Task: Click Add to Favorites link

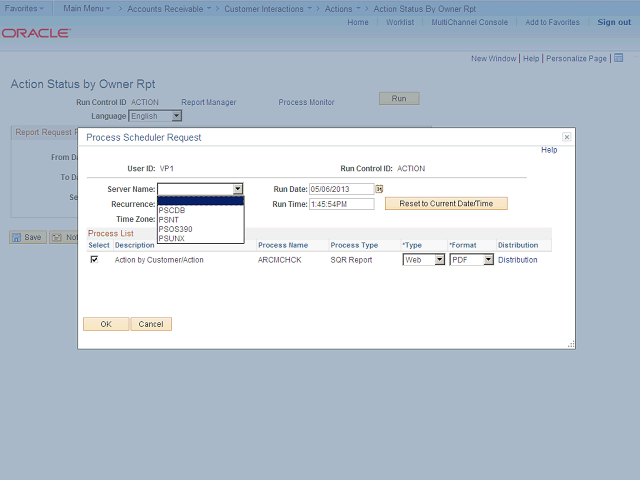Action: click(x=552, y=22)
